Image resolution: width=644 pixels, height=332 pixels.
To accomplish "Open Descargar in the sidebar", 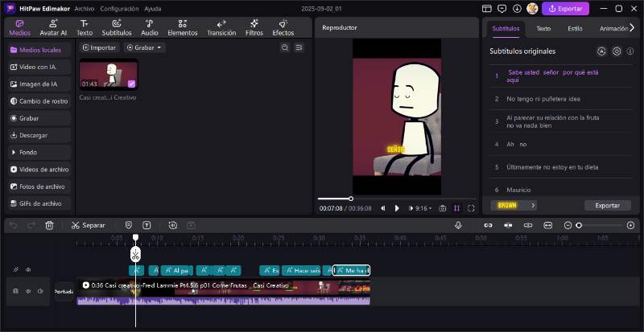I will tap(39, 135).
